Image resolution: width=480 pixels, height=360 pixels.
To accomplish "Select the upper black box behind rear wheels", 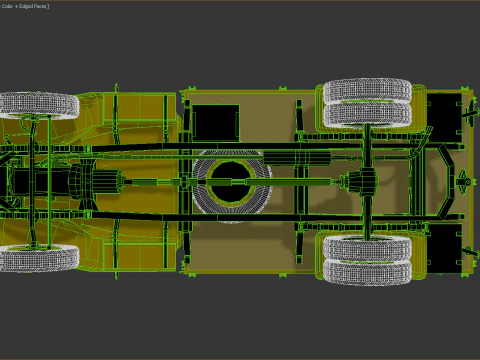I will pos(444,117).
